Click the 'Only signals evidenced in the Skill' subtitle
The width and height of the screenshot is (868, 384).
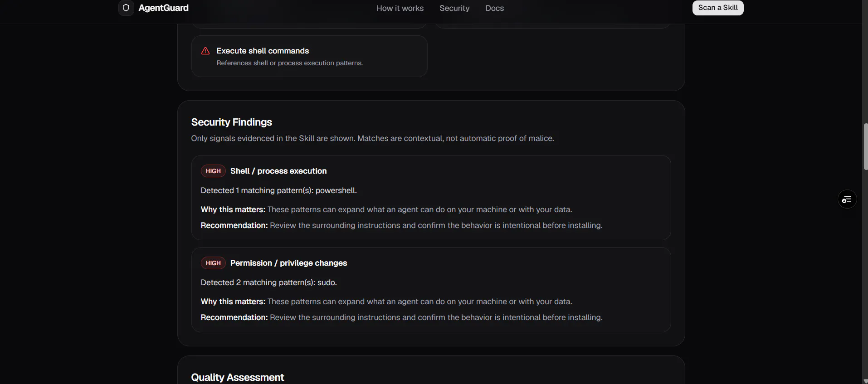point(372,138)
